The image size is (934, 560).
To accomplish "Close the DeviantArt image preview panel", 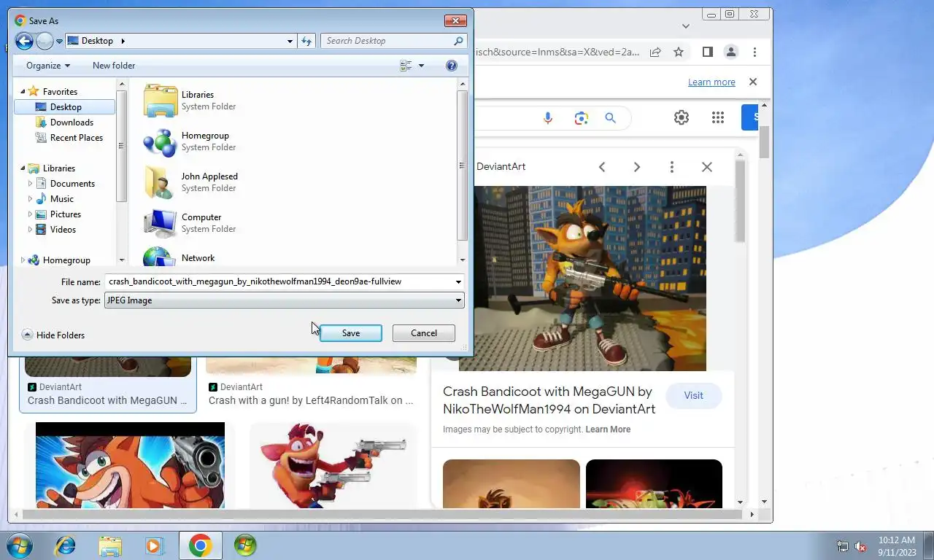I will pos(707,167).
